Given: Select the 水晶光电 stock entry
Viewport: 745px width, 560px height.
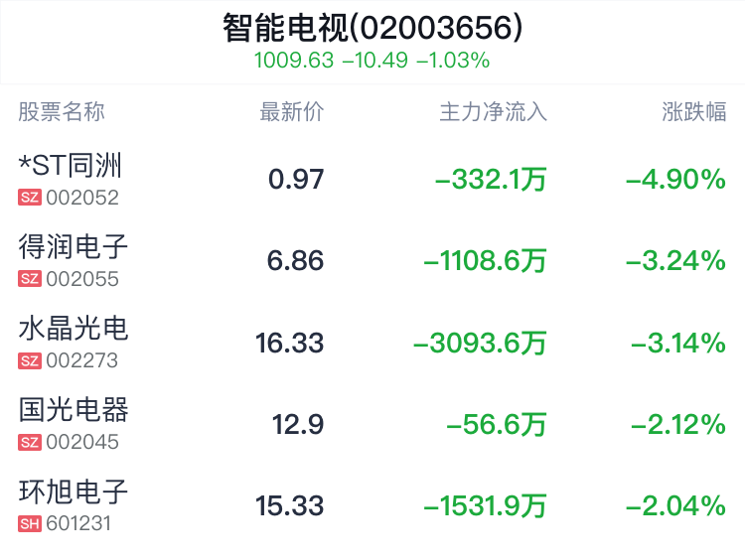Looking at the screenshot, I should click(372, 343).
